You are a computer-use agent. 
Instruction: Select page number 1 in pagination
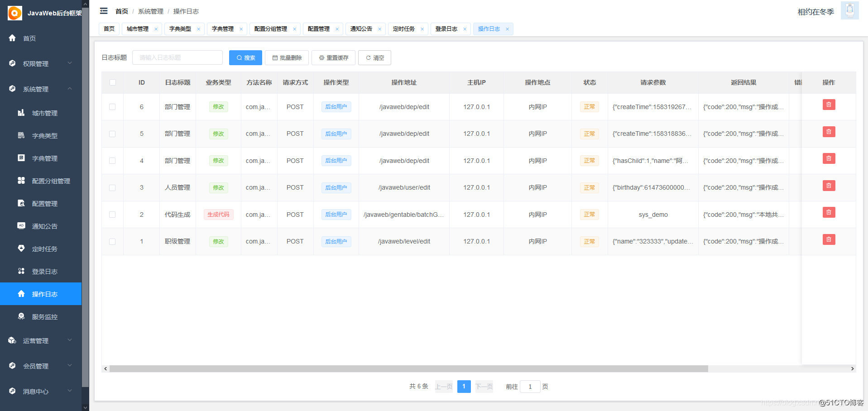tap(464, 387)
